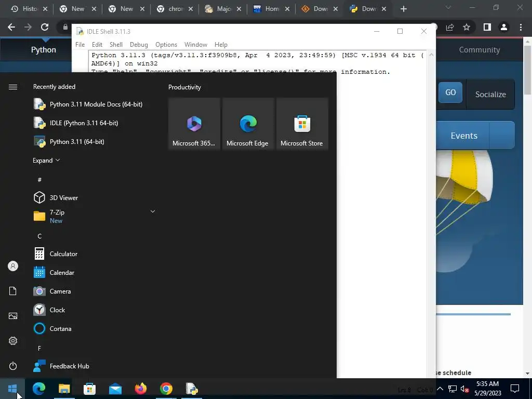Open Power options in Start sidebar
532x399 pixels.
(13, 366)
